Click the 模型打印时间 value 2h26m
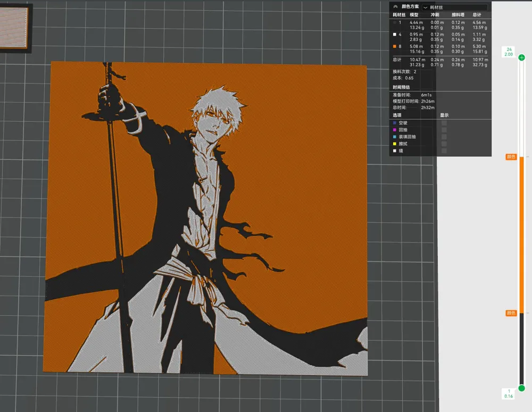This screenshot has height=412, width=532. tap(428, 102)
